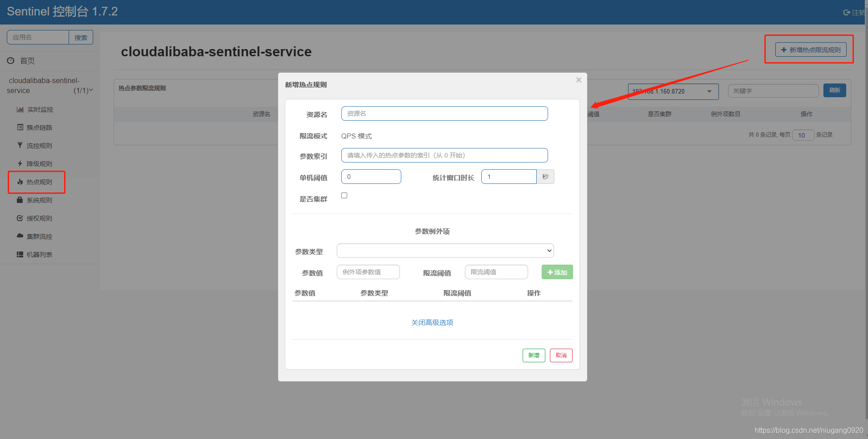Viewport: 868px width, 439px height.
Task: Focus the 资源名 input field
Action: pyautogui.click(x=444, y=113)
